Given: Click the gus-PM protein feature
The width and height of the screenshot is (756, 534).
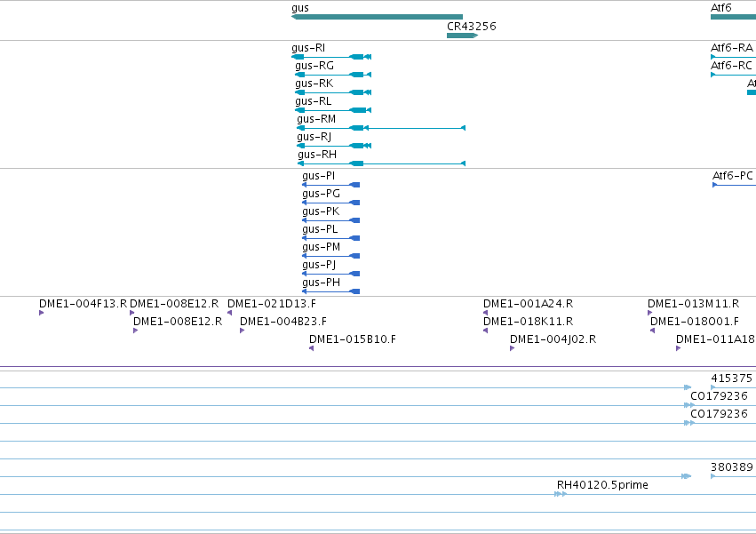Looking at the screenshot, I should pos(330,256).
